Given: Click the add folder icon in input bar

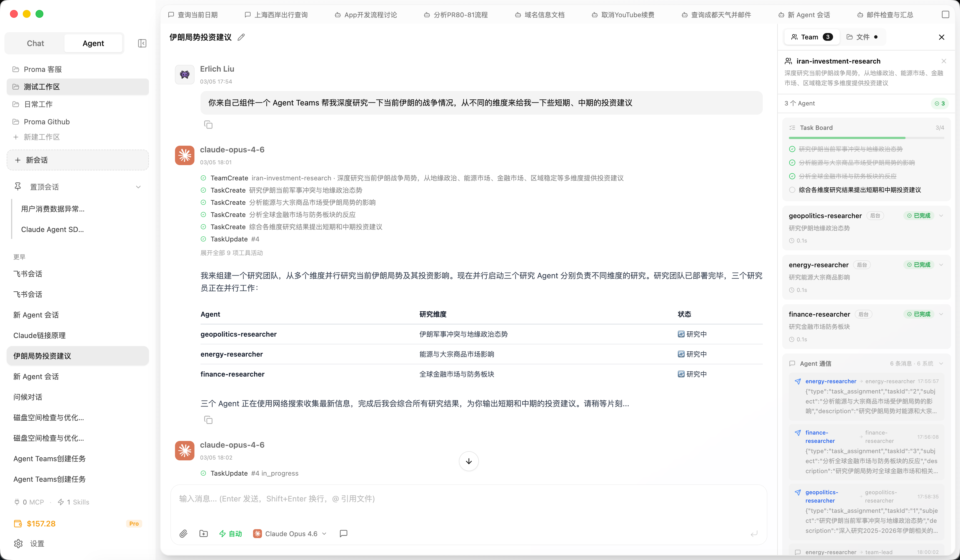Looking at the screenshot, I should point(203,534).
